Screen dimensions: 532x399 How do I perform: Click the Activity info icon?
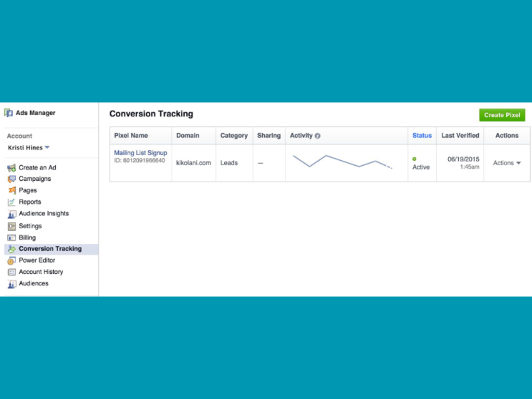click(x=317, y=136)
